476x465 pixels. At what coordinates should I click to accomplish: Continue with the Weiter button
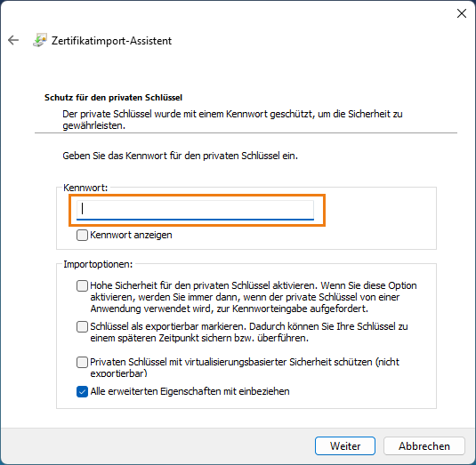click(345, 446)
